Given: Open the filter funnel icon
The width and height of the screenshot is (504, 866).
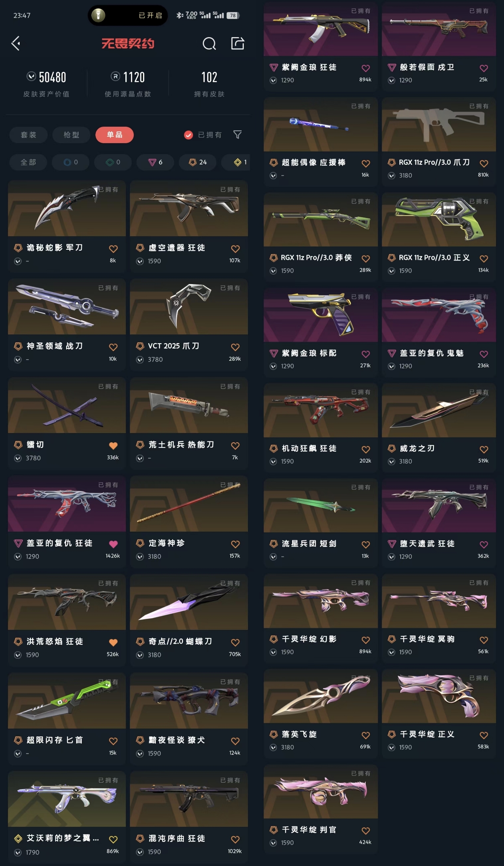Looking at the screenshot, I should click(238, 135).
